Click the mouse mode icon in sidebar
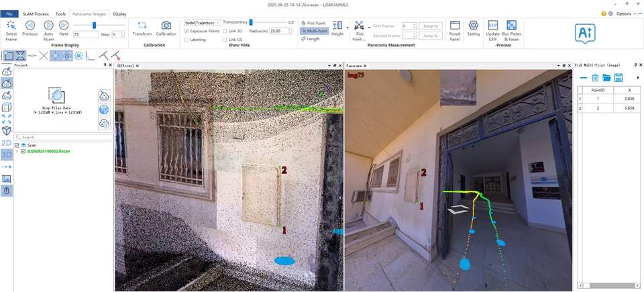The width and height of the screenshot is (644, 292). tap(7, 191)
